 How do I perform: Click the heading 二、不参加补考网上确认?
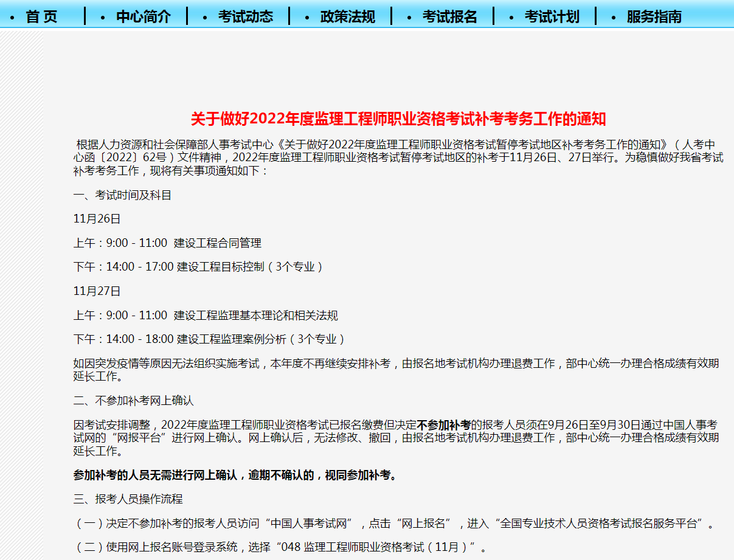(x=133, y=401)
